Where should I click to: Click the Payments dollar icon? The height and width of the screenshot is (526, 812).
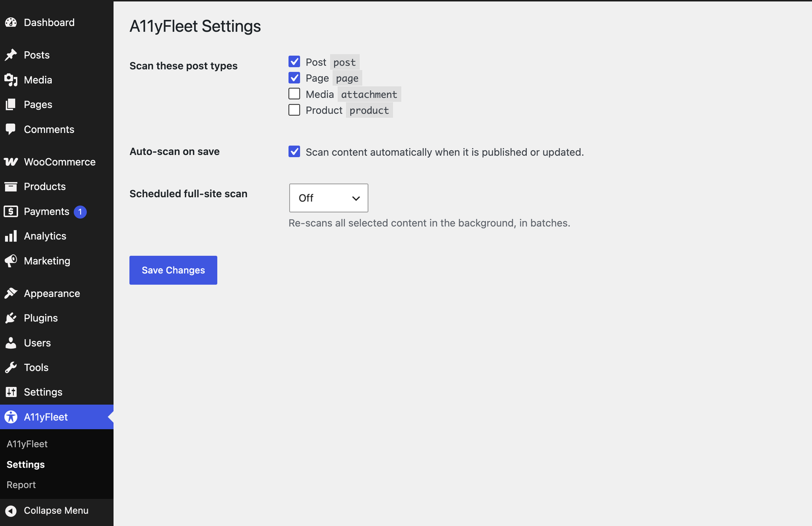11,212
